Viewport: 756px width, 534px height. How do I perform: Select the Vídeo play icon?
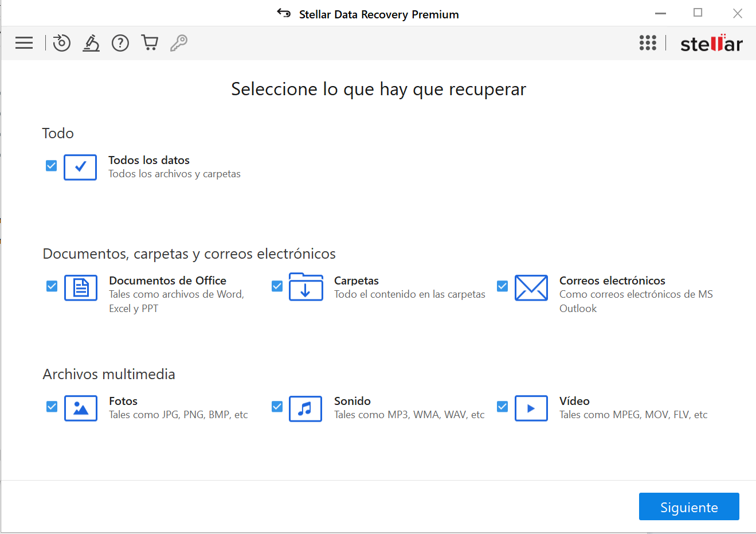(531, 408)
